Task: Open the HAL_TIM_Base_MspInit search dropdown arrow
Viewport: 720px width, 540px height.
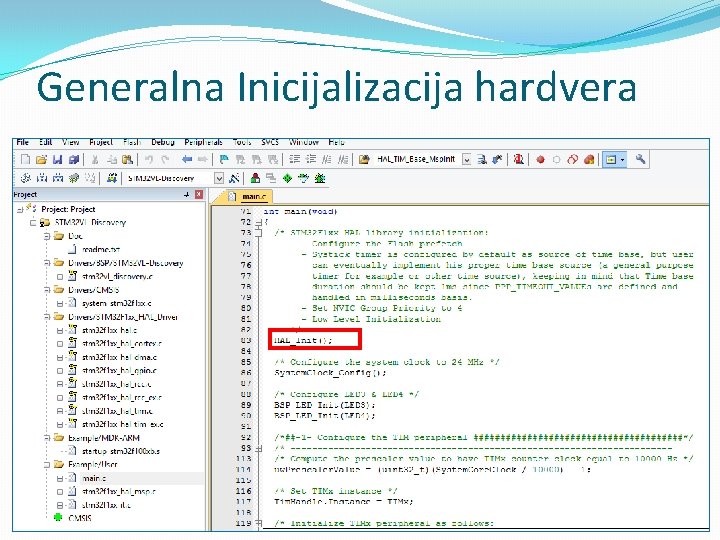Action: point(467,160)
